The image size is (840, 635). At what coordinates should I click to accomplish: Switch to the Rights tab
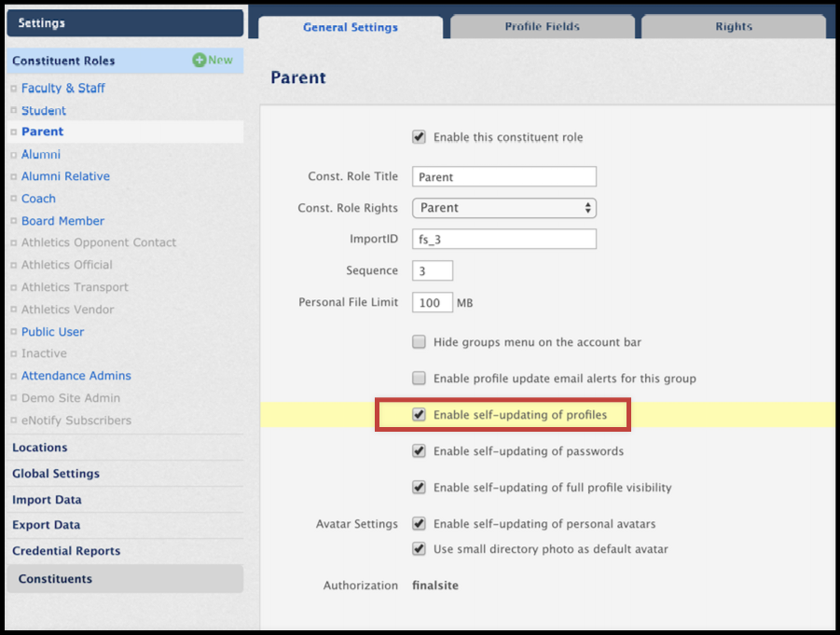[734, 26]
